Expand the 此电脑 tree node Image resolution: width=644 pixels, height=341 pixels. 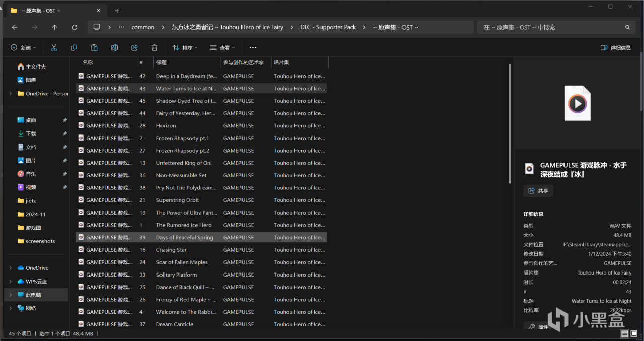point(11,295)
